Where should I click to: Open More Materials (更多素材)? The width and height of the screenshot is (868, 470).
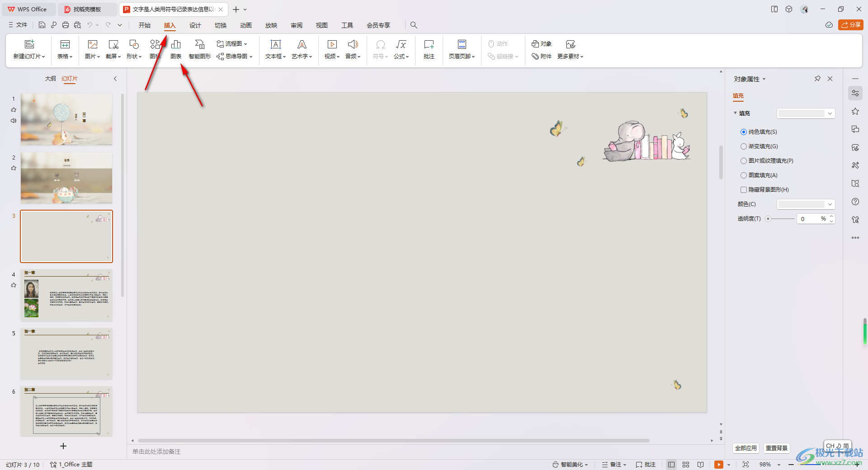pos(571,49)
